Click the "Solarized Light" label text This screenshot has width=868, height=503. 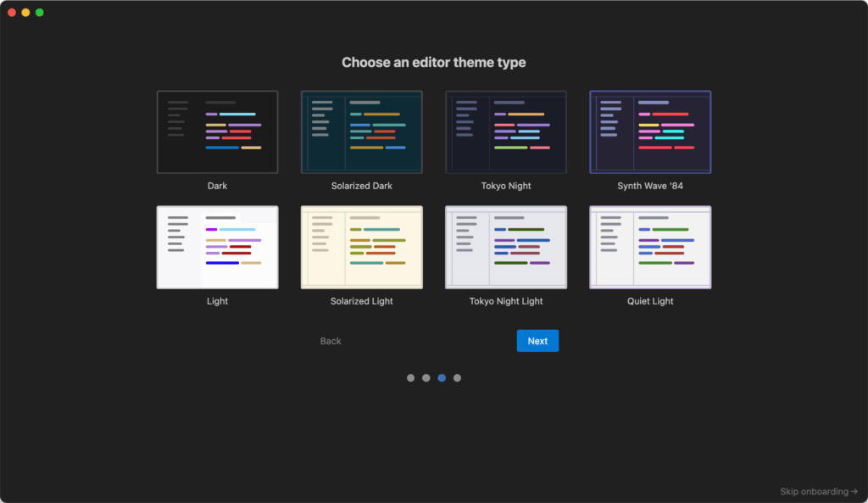[361, 301]
